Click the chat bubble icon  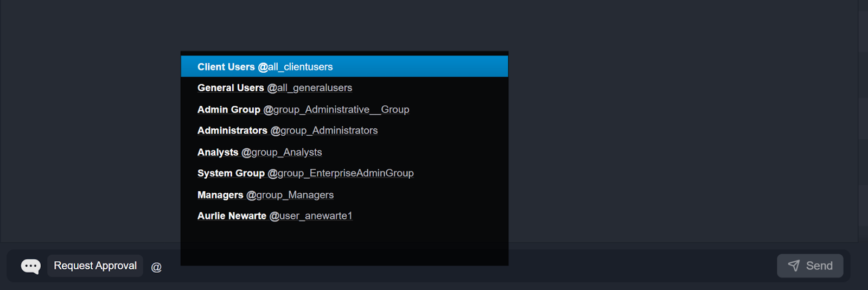pyautogui.click(x=30, y=266)
